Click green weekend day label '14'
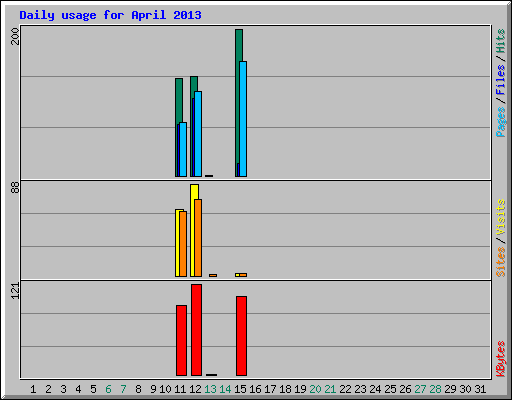512x400 pixels. [225, 389]
